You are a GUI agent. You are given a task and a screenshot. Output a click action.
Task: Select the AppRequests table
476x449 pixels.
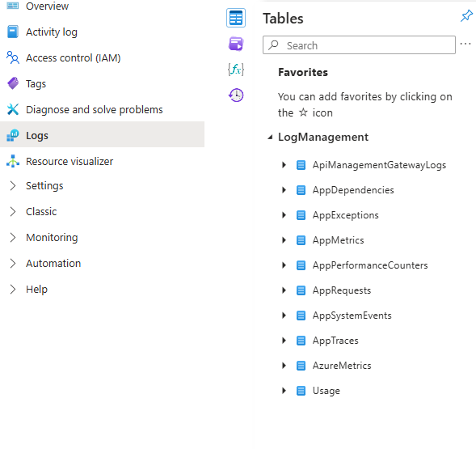pyautogui.click(x=342, y=290)
